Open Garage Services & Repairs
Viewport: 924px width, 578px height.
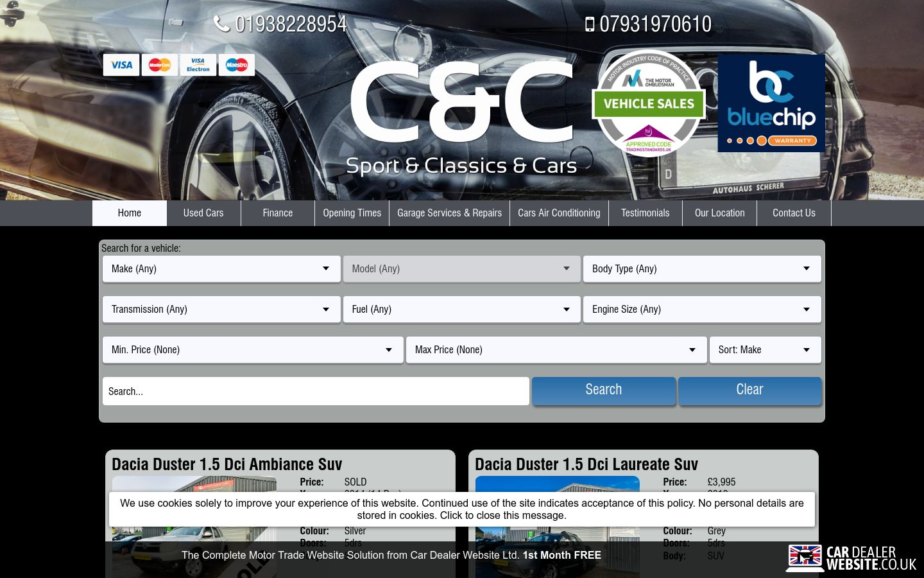tap(449, 213)
